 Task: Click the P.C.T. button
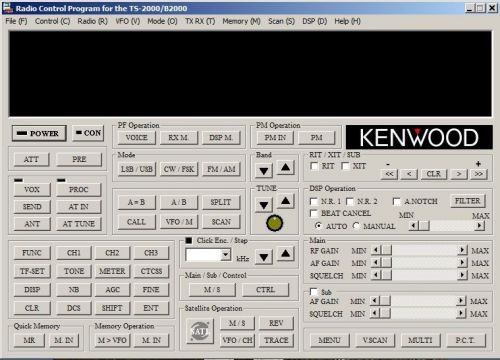point(465,340)
